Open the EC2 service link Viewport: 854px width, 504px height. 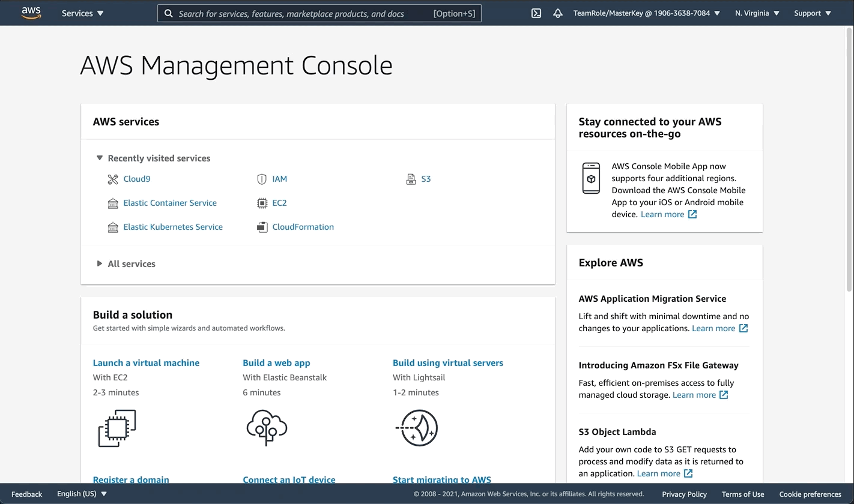(x=279, y=203)
